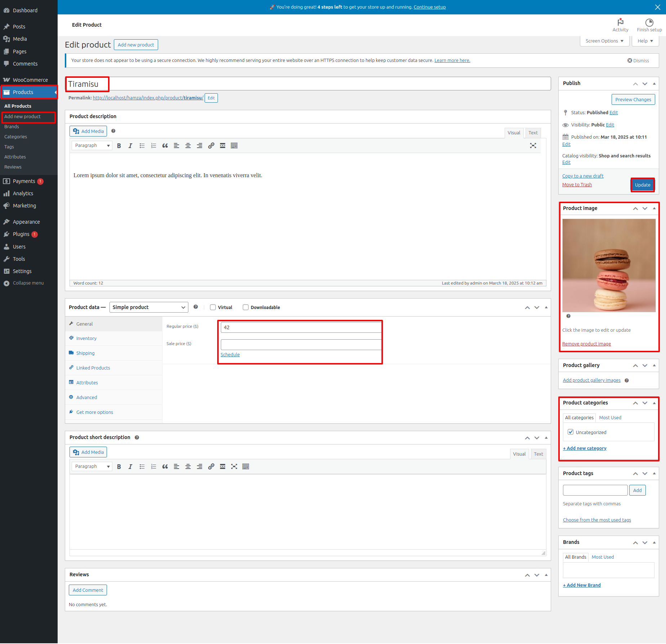Viewport: 666px width, 644px height.
Task: Open WooCommerce in the sidebar menu
Action: pyautogui.click(x=29, y=80)
